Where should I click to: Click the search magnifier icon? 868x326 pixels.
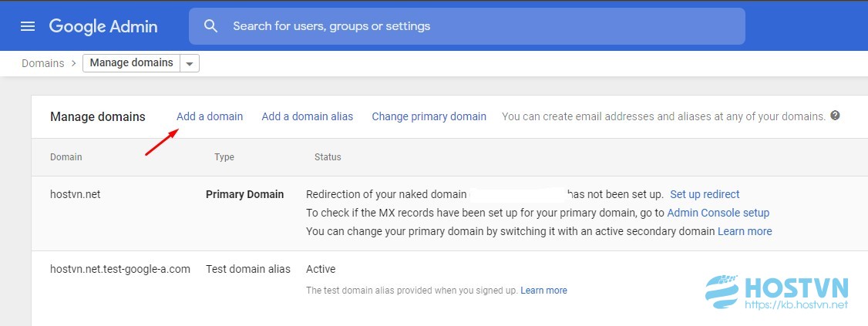click(210, 26)
